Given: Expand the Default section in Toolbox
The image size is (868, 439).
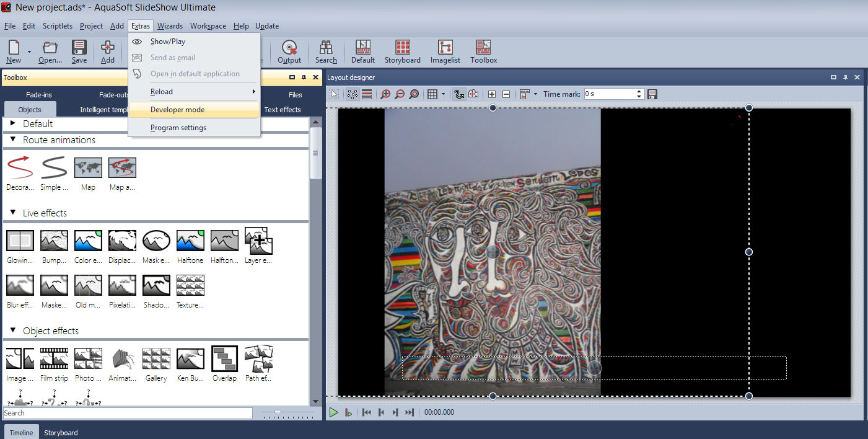Looking at the screenshot, I should pyautogui.click(x=13, y=123).
